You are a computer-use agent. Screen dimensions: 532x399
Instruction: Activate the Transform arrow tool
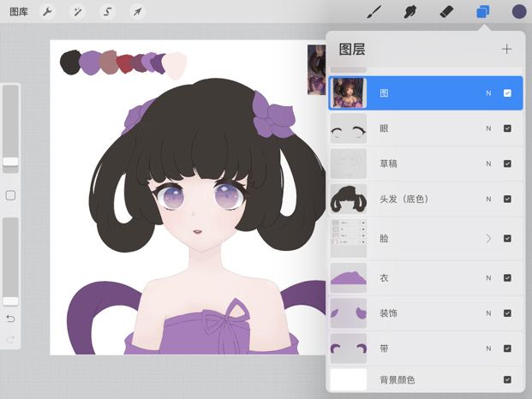137,12
